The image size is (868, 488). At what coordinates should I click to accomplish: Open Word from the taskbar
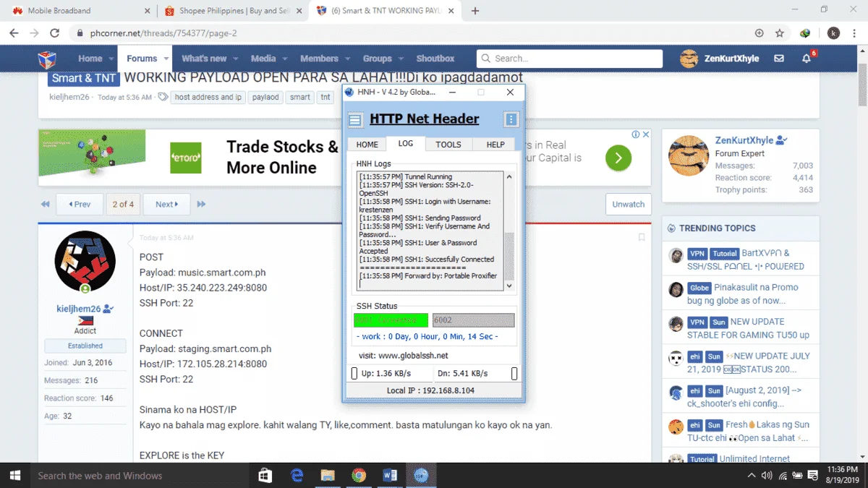390,475
